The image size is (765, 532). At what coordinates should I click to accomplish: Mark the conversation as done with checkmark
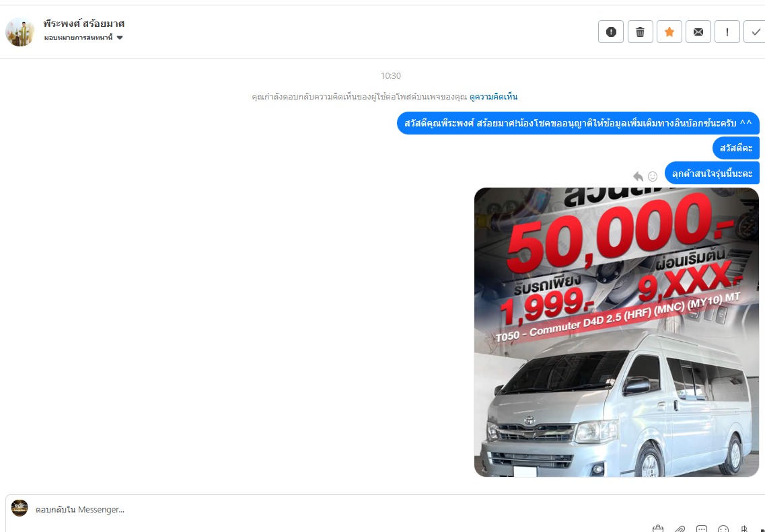pos(755,32)
